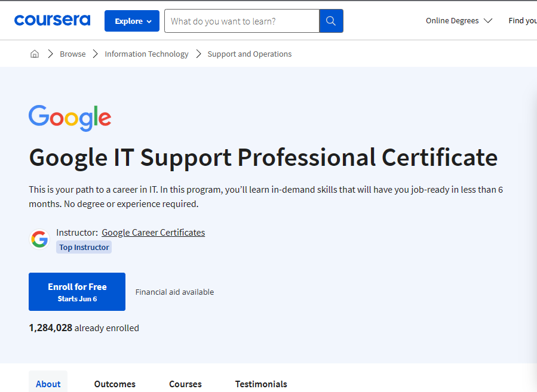537x392 pixels.
Task: Open the Explore dropdown menu
Action: click(132, 21)
